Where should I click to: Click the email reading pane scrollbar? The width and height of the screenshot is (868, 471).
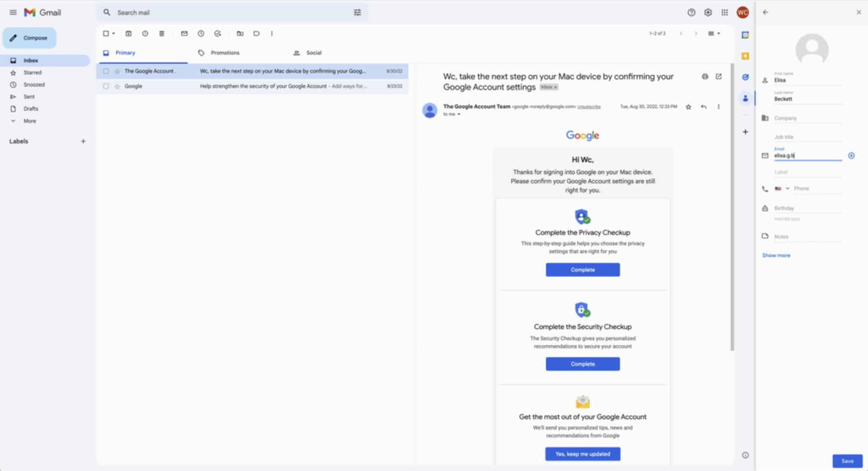[x=732, y=207]
